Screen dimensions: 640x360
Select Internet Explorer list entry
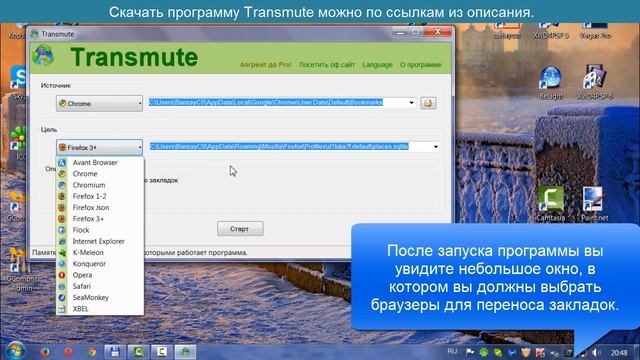[x=100, y=241]
